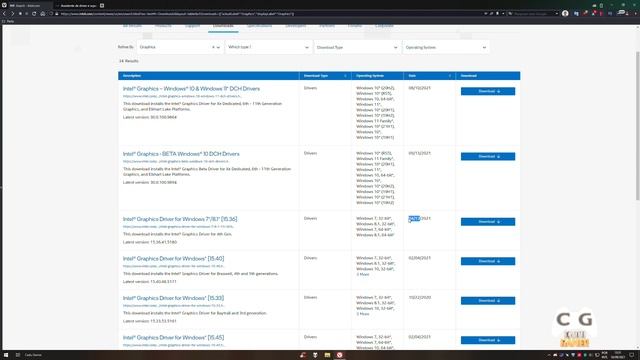Open the Specifications page tab
Viewport: 640px width, 360px height.
[x=259, y=26]
